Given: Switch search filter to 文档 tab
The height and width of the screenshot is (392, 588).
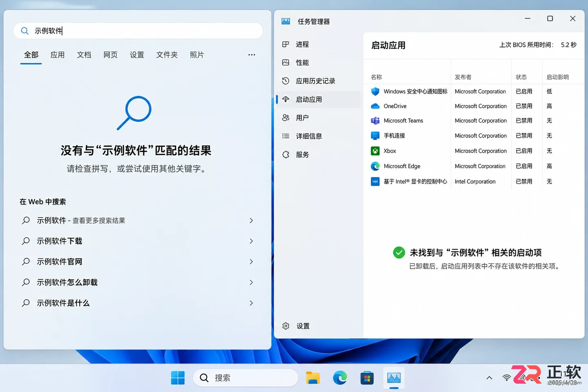Looking at the screenshot, I should 84,55.
